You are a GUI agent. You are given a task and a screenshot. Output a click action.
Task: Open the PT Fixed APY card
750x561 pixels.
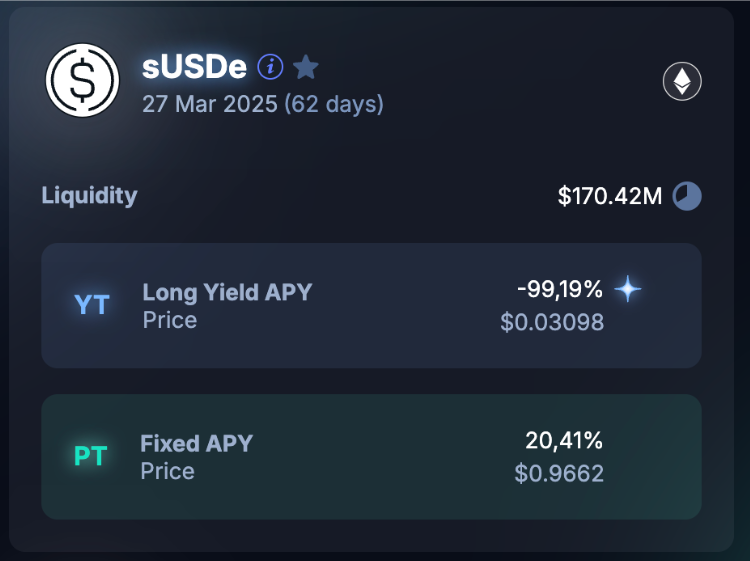click(x=371, y=457)
